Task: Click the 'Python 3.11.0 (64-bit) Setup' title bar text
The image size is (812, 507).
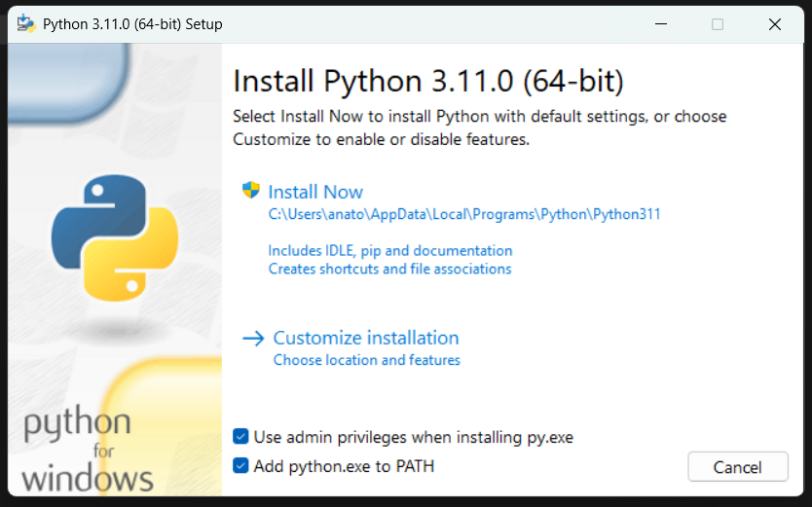Action: click(132, 24)
